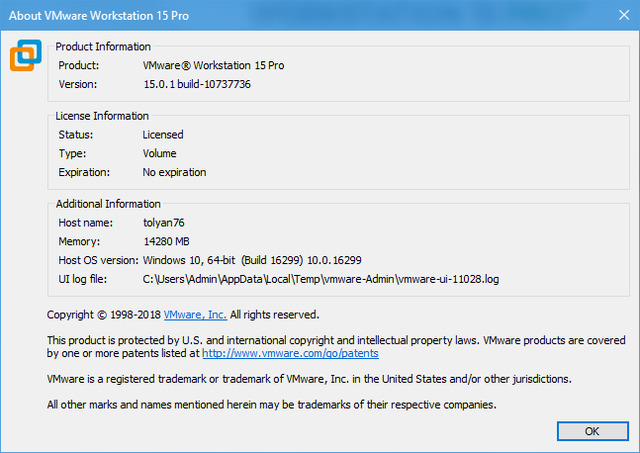Viewport: 640px width, 453px height.
Task: Click the Additional Information group heading
Action: (x=108, y=204)
